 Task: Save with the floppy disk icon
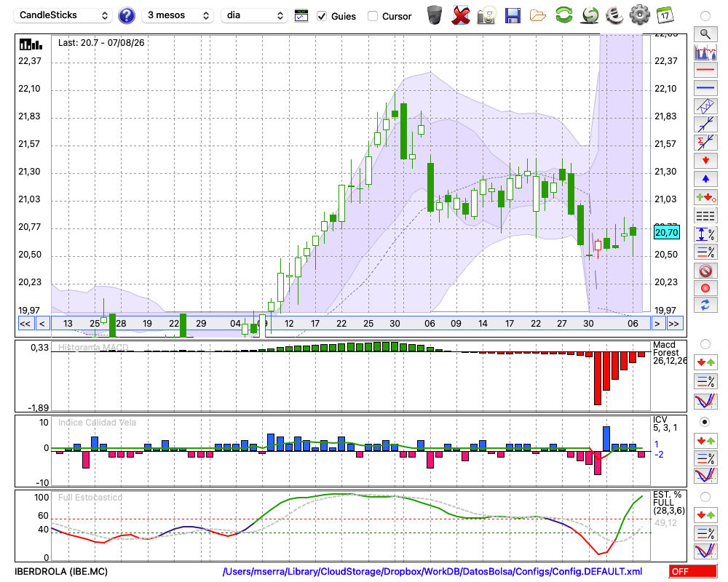click(512, 15)
